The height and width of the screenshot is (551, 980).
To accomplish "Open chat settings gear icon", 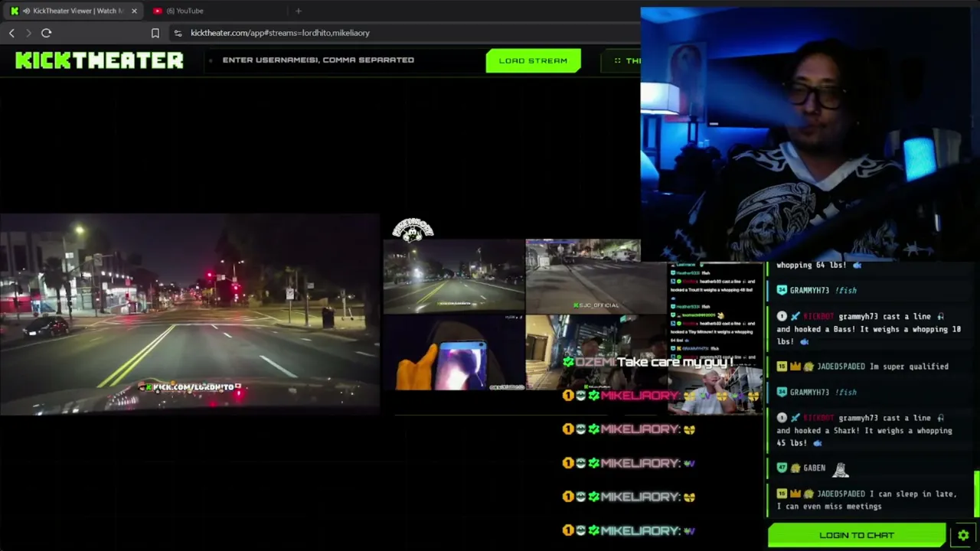I will click(x=963, y=535).
